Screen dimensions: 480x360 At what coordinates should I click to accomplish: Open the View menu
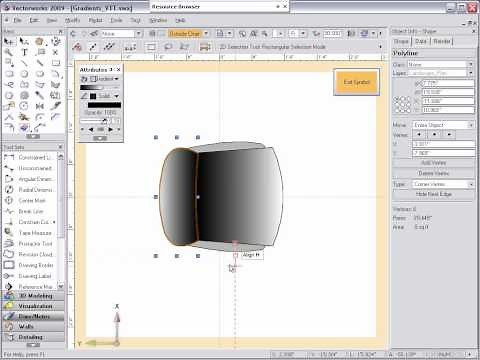[51, 20]
